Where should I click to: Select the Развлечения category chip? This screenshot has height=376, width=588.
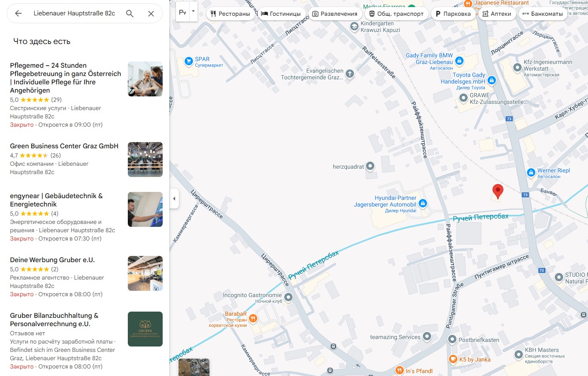point(334,14)
